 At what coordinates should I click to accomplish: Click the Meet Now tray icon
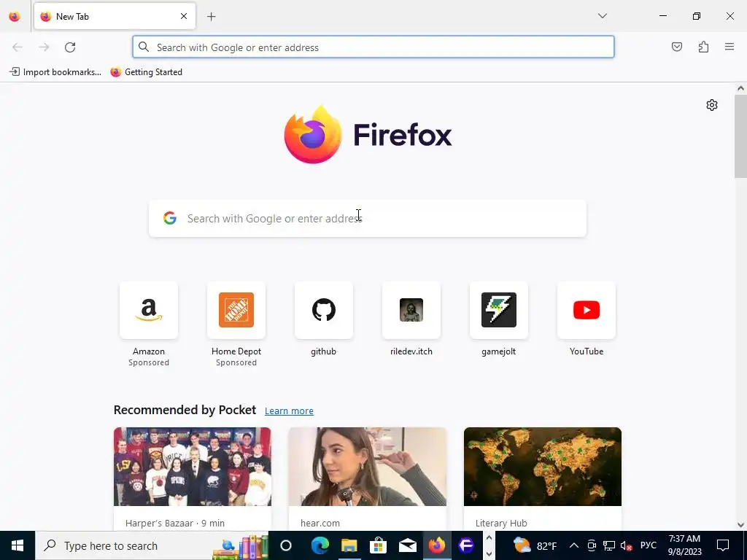click(592, 545)
